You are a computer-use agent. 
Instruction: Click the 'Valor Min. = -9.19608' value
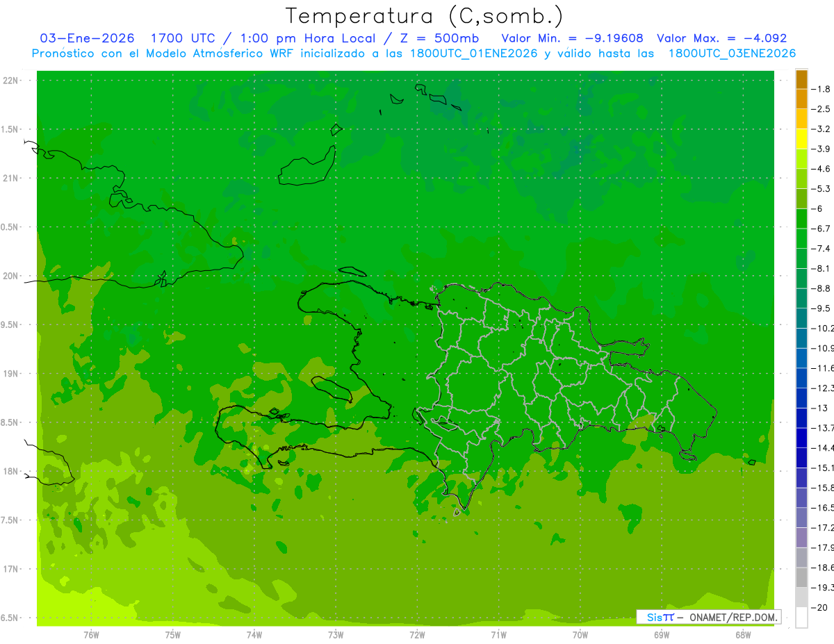click(573, 38)
